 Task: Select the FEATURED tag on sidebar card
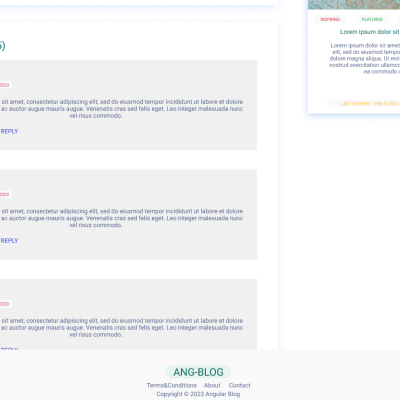coord(372,19)
